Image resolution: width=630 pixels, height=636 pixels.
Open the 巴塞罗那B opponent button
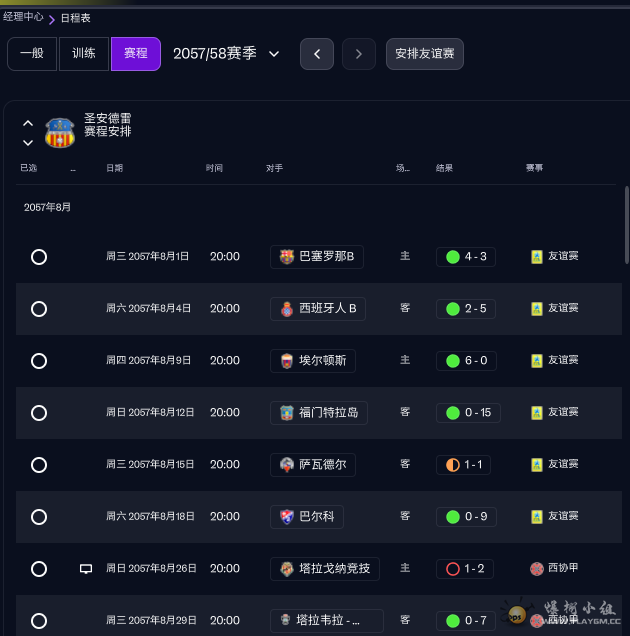pyautogui.click(x=317, y=257)
